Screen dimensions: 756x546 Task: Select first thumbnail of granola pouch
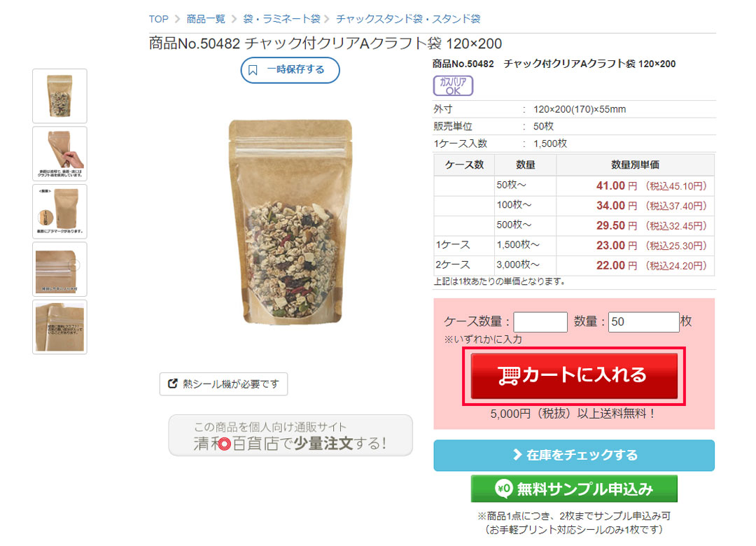59,96
